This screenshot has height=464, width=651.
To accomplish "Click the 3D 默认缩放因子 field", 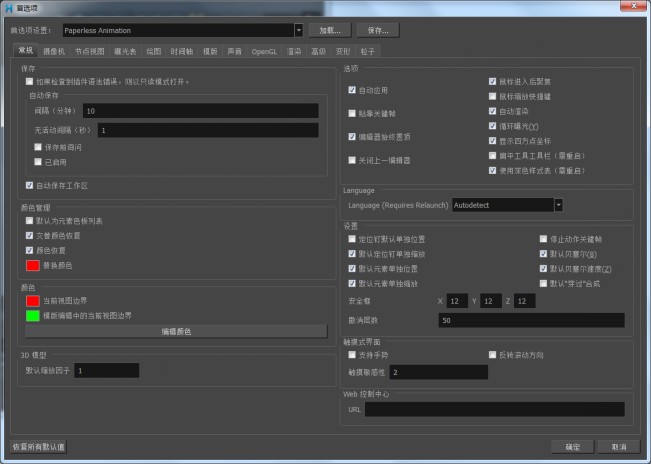I will pos(107,370).
